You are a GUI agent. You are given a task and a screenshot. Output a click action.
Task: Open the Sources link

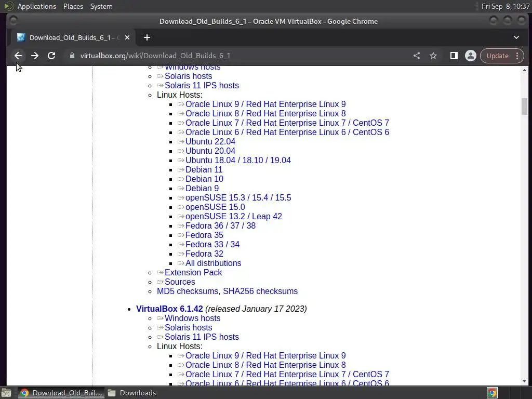pyautogui.click(x=180, y=282)
